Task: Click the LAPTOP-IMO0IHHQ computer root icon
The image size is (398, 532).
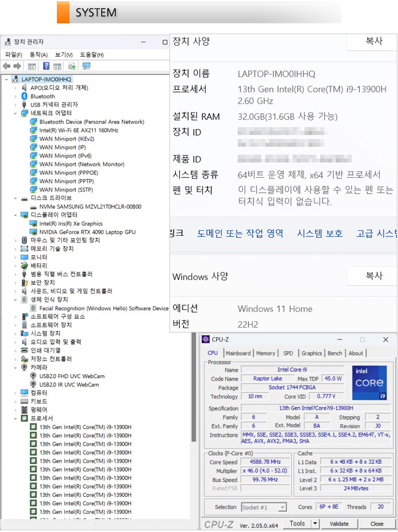Action: click(x=15, y=80)
